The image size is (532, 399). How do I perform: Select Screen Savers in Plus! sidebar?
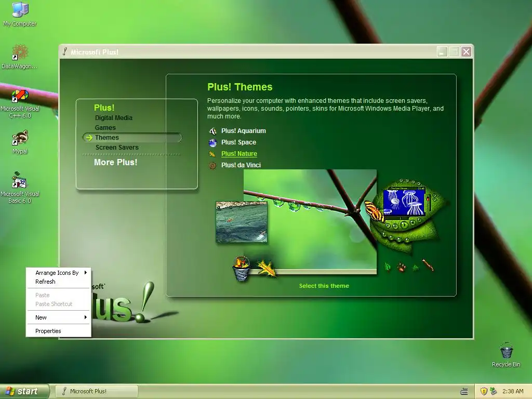[117, 147]
